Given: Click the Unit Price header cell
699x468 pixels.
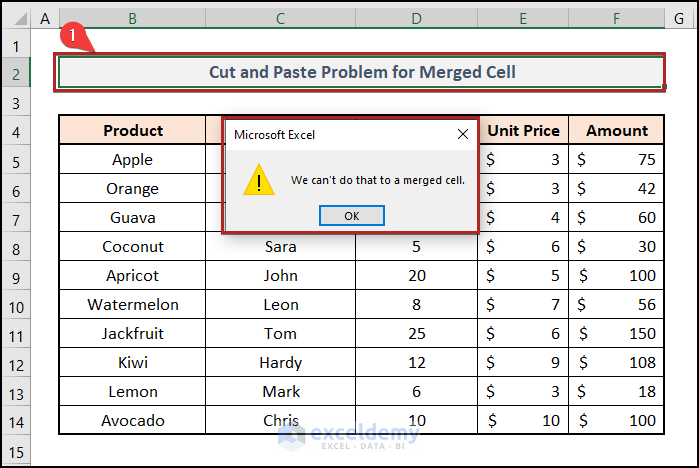Looking at the screenshot, I should tap(523, 131).
